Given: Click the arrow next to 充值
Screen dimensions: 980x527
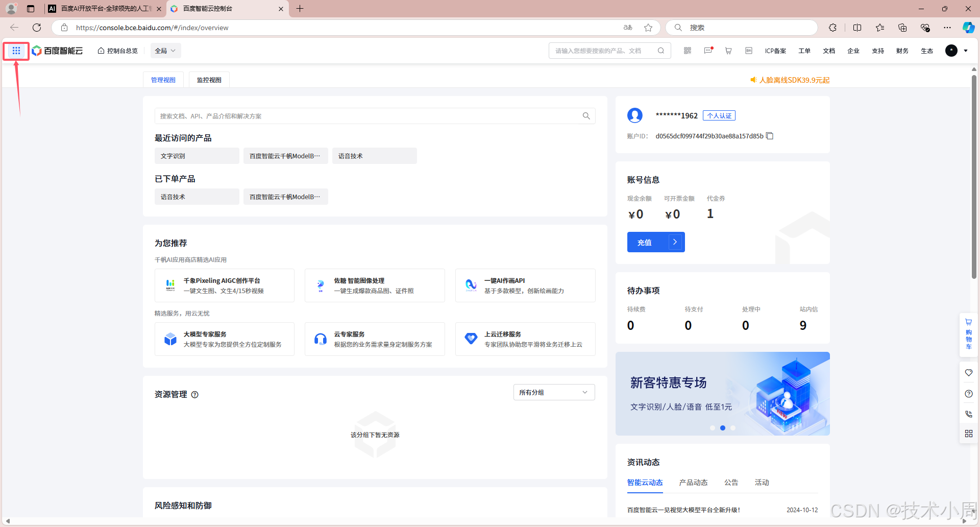Looking at the screenshot, I should point(675,242).
